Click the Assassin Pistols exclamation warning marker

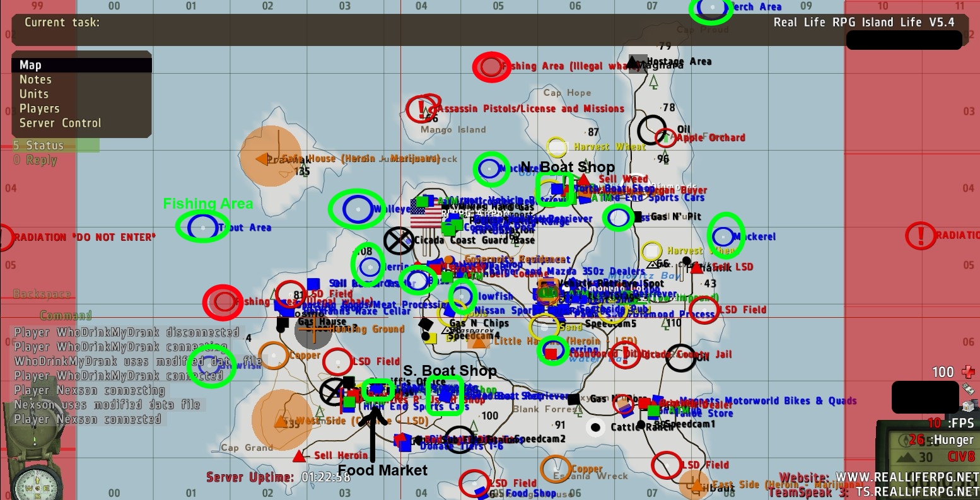pyautogui.click(x=421, y=109)
